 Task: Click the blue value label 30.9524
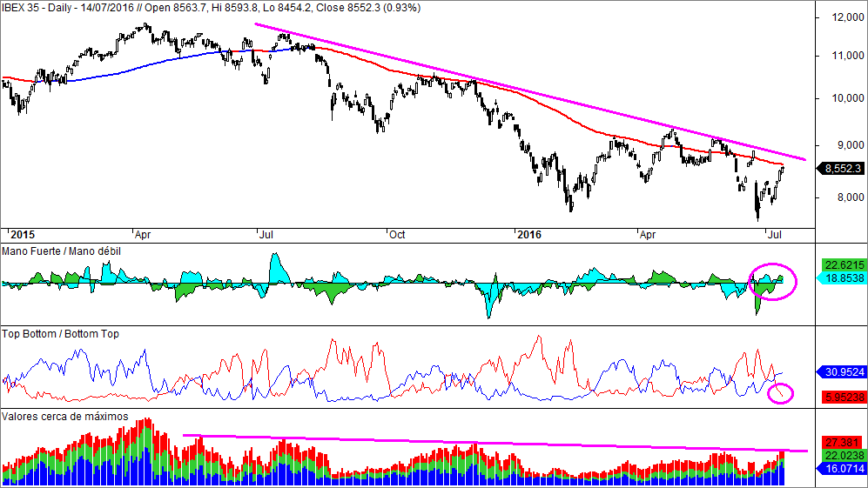tap(841, 371)
